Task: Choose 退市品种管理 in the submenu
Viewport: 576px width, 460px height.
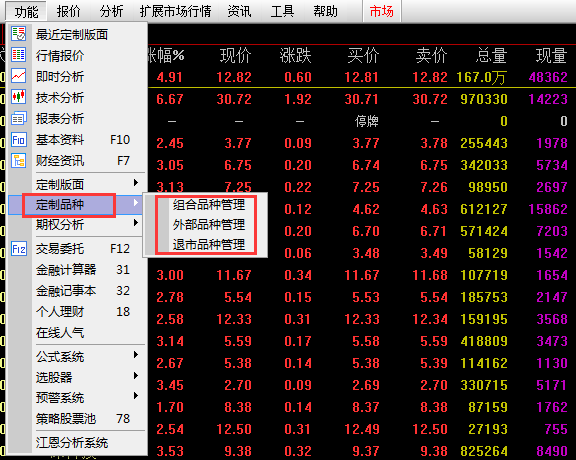Action: 209,245
